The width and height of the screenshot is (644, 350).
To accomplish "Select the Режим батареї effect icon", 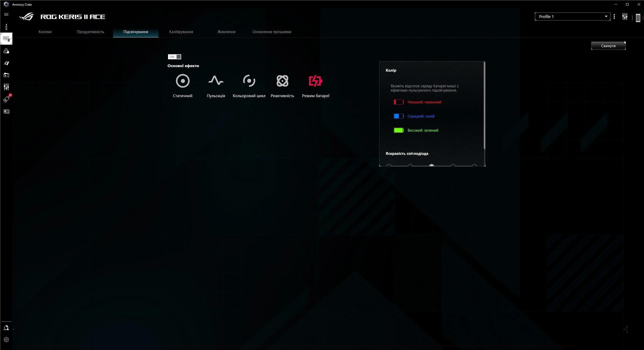I will coord(315,81).
